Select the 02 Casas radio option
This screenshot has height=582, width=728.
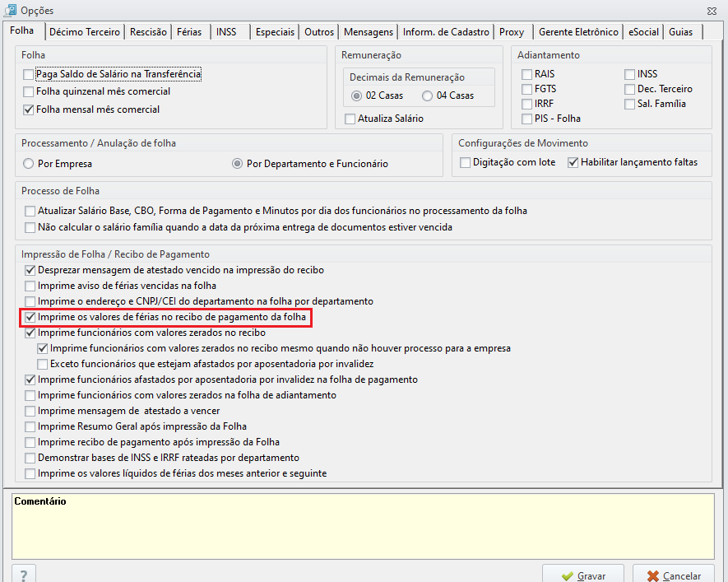click(356, 95)
